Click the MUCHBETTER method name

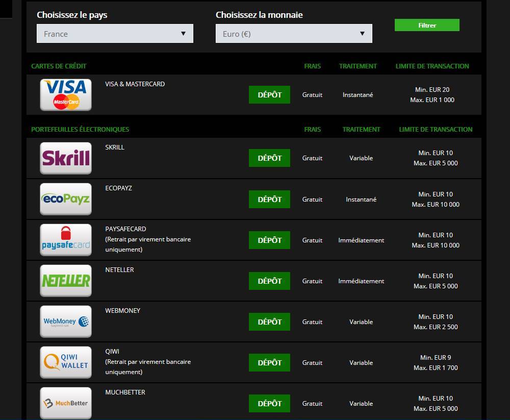[x=125, y=392]
